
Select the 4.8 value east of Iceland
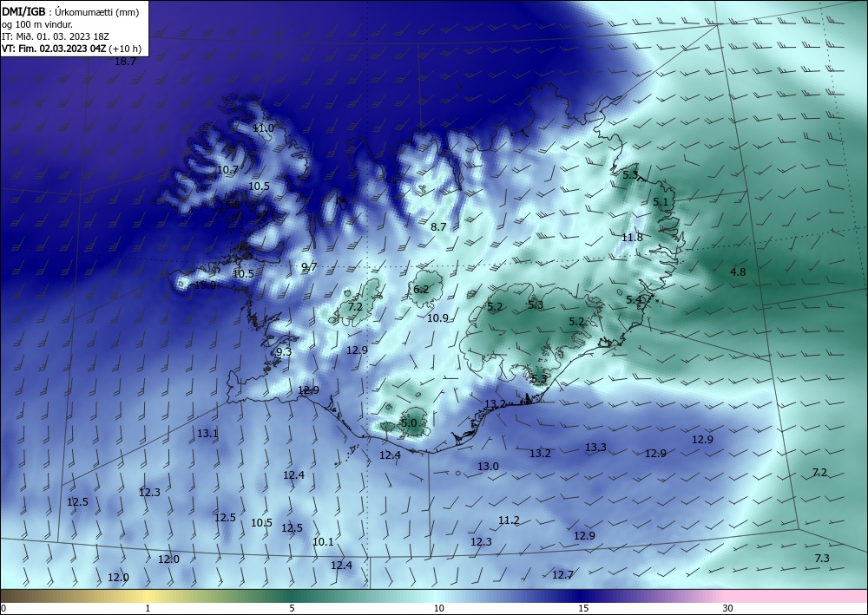pyautogui.click(x=738, y=272)
